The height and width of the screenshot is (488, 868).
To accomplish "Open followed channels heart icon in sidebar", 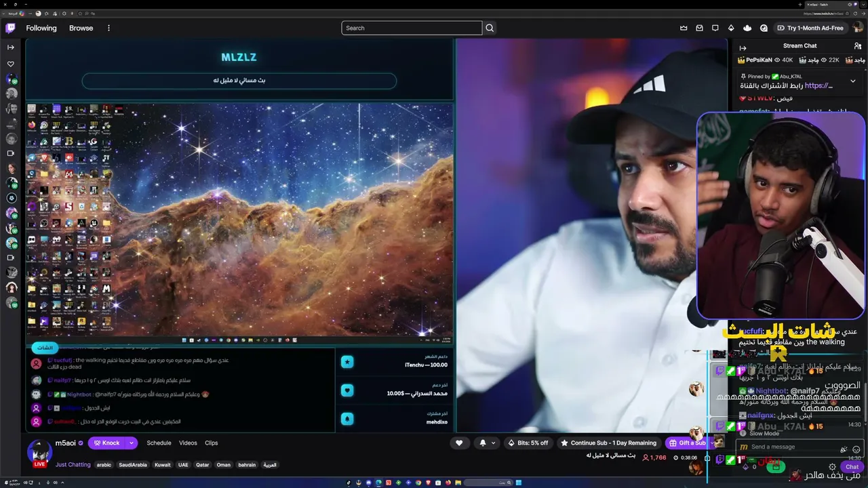I will 10,64.
